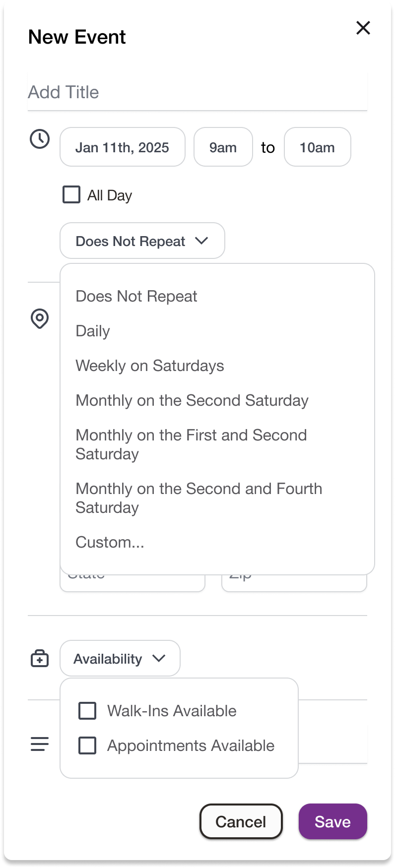The height and width of the screenshot is (868, 395).
Task: Expand the repeat options chevron
Action: click(201, 241)
